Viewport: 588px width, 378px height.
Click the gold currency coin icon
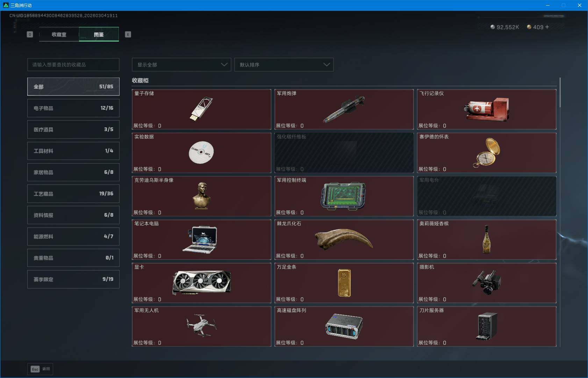coord(529,27)
